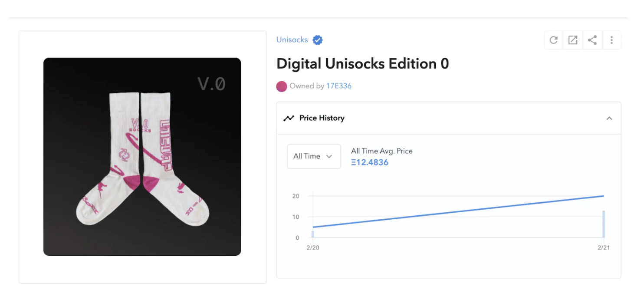This screenshot has height=290, width=644.
Task: Click the share icon
Action: 592,40
